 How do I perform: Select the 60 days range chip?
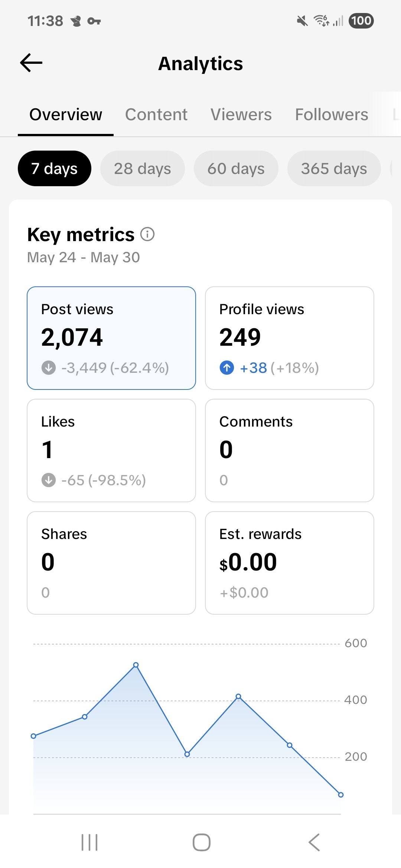coord(236,168)
